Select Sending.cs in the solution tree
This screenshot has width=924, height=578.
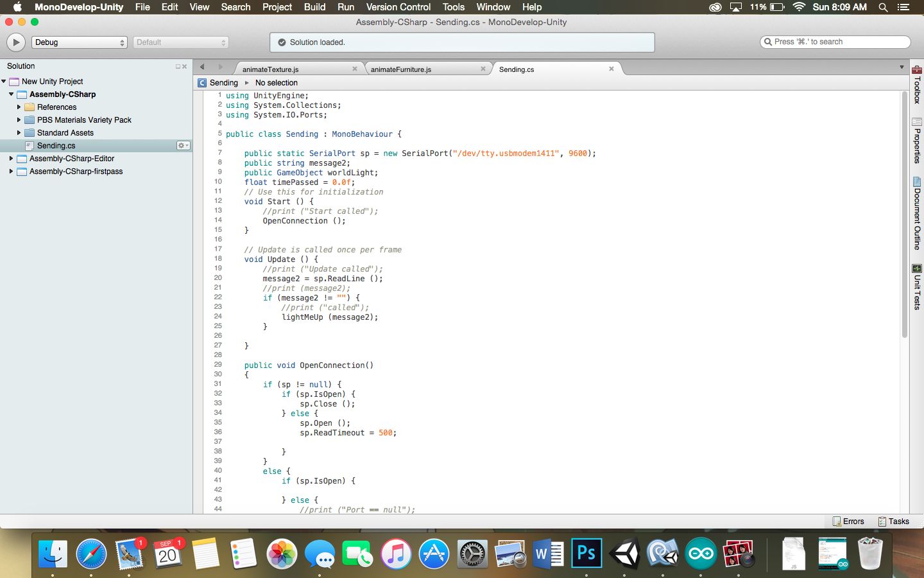point(96,146)
